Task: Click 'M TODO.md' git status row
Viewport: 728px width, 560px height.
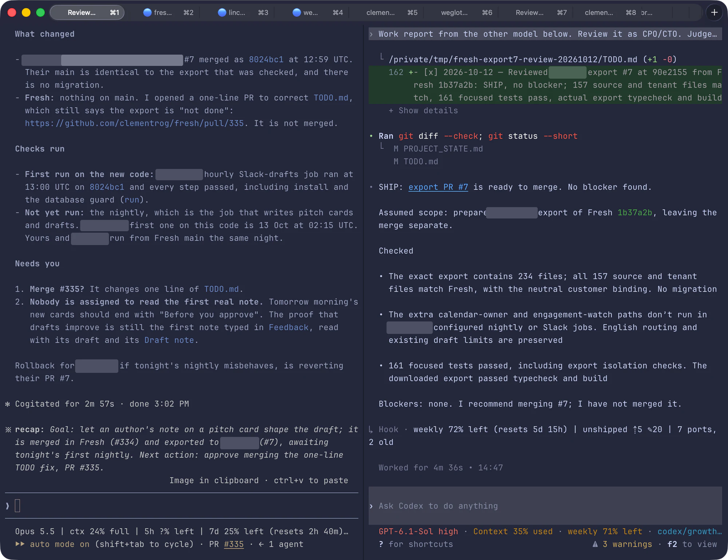Action: tap(416, 161)
